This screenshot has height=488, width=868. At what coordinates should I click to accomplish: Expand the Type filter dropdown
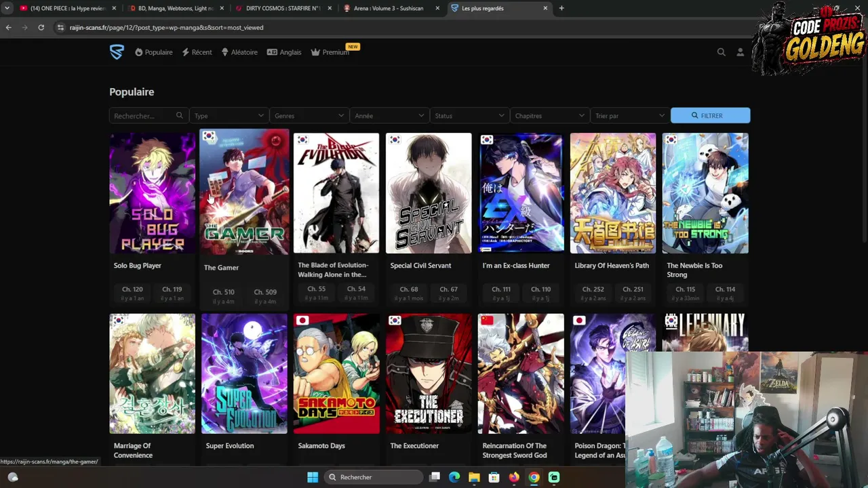(x=229, y=116)
